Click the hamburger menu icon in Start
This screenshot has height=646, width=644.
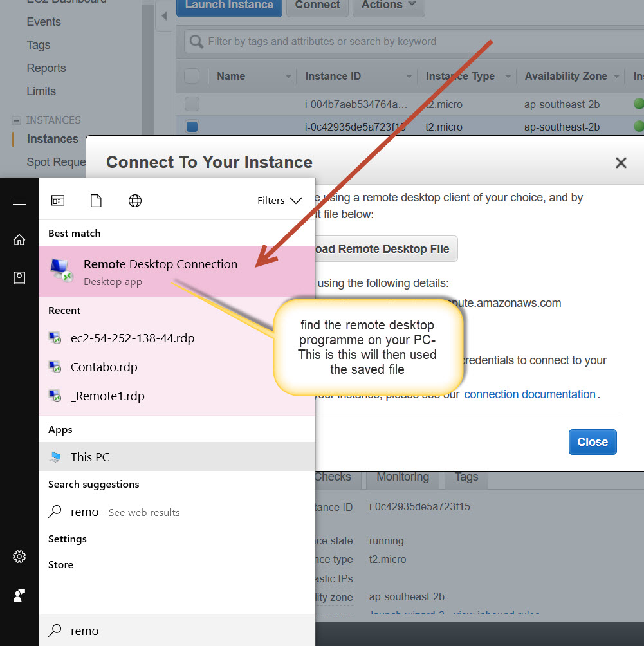pos(19,201)
